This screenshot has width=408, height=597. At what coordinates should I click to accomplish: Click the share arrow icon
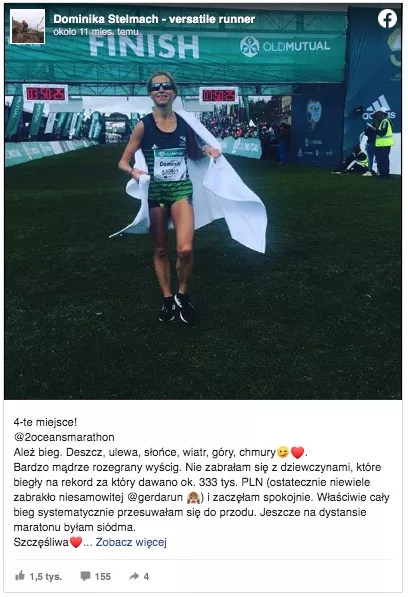tap(134, 576)
